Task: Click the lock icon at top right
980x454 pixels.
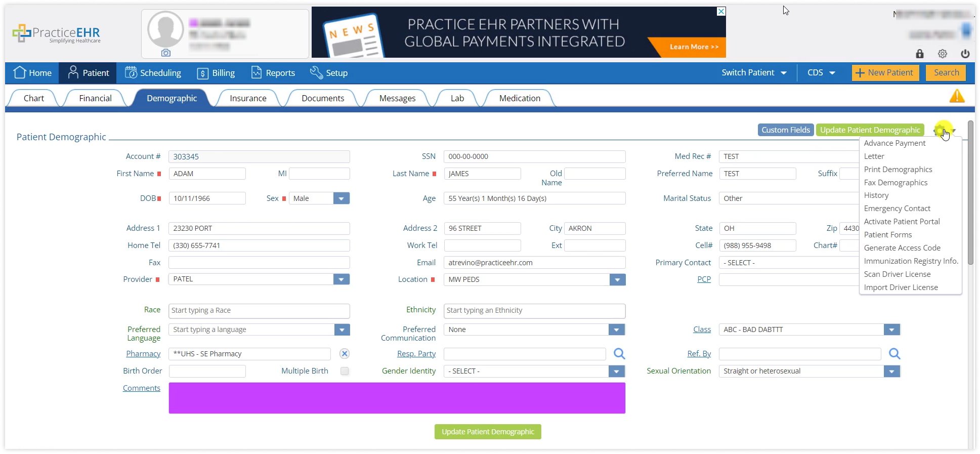Action: tap(920, 54)
